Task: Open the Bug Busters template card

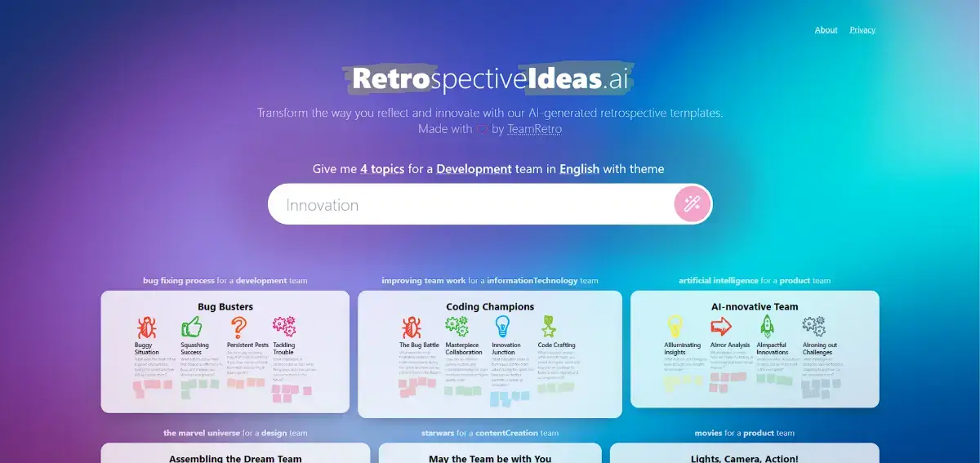Action: [x=225, y=351]
